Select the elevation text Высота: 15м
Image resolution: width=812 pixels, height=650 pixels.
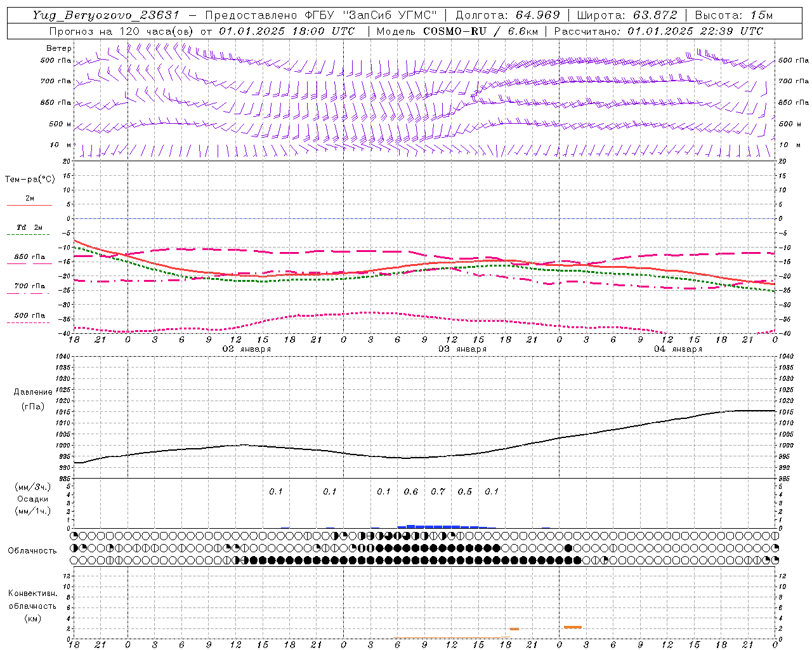[734, 15]
